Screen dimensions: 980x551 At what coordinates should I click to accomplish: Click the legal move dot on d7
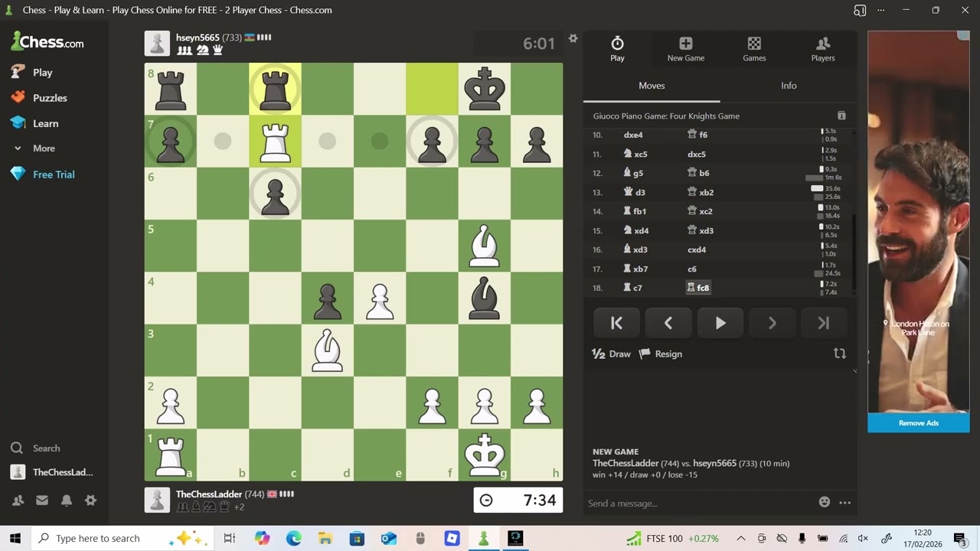tap(327, 141)
